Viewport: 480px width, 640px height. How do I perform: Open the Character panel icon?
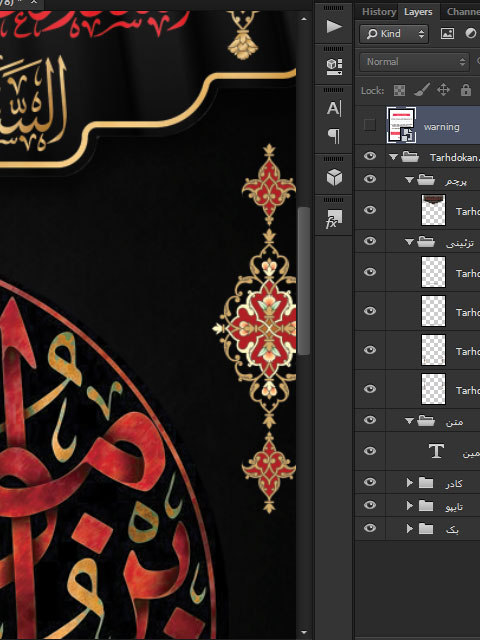click(x=334, y=108)
